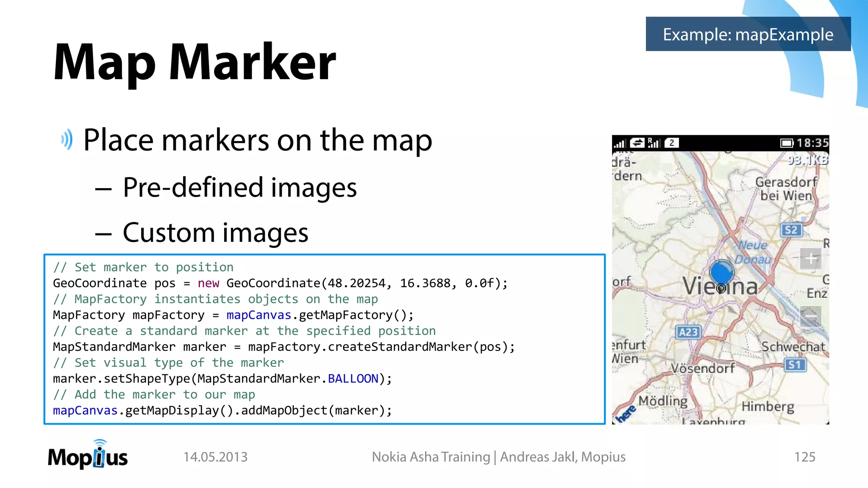Tap the zoom in plus button on map

(x=810, y=258)
